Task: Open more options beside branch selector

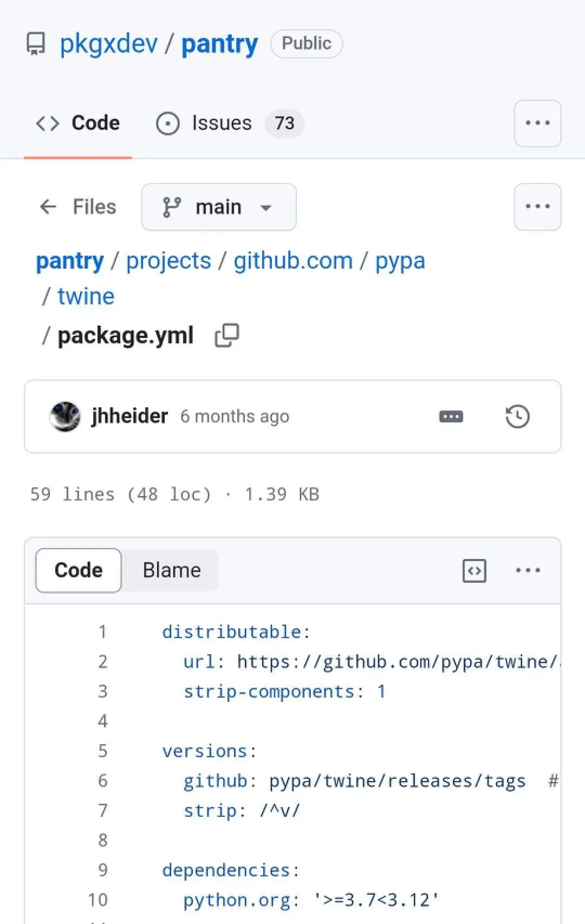Action: point(537,207)
